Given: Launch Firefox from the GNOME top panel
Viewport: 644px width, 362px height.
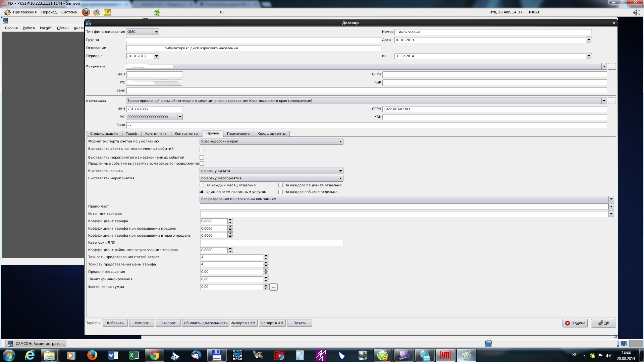Looking at the screenshot, I should coord(86,12).
